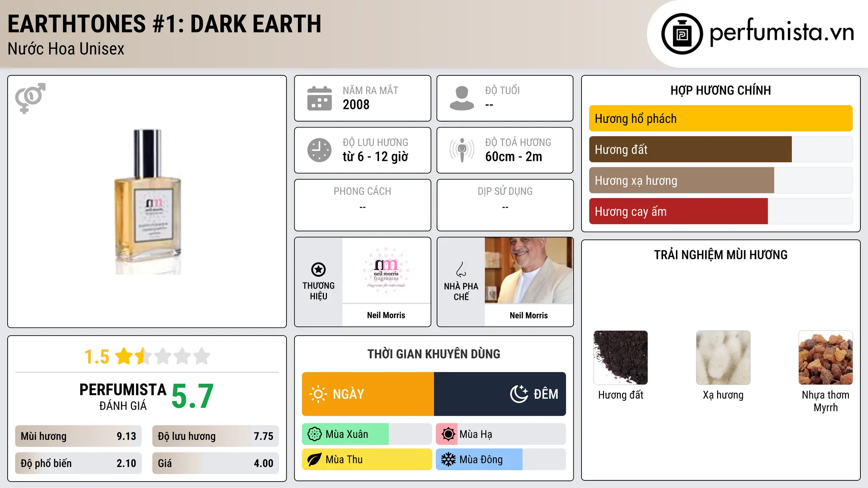Image resolution: width=868 pixels, height=488 pixels.
Task: Click the perfumista.vn site name text
Action: coord(782,32)
